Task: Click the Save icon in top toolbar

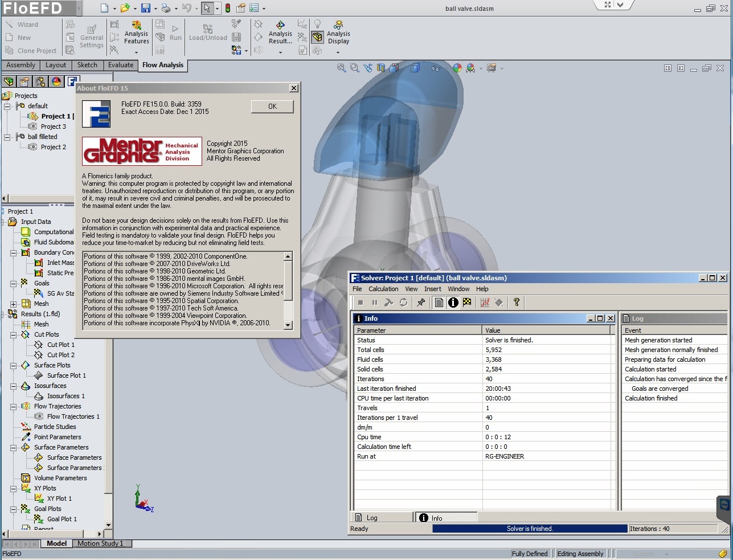Action: pyautogui.click(x=146, y=8)
